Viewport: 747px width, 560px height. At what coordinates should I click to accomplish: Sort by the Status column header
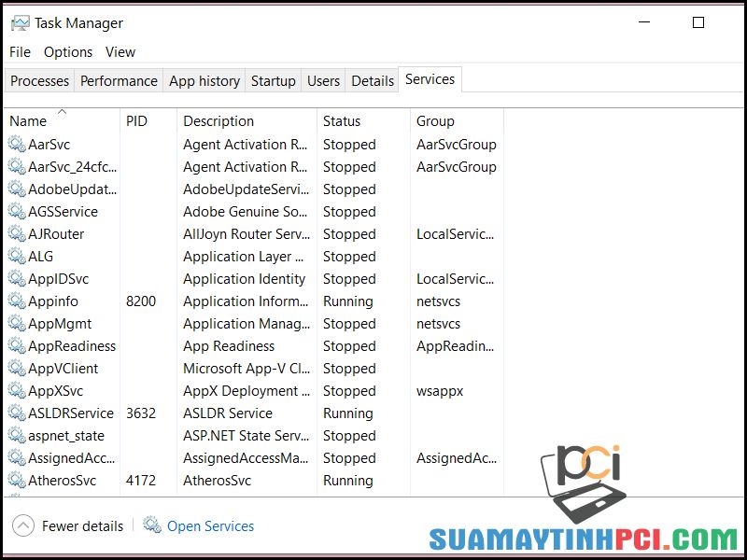click(x=363, y=120)
